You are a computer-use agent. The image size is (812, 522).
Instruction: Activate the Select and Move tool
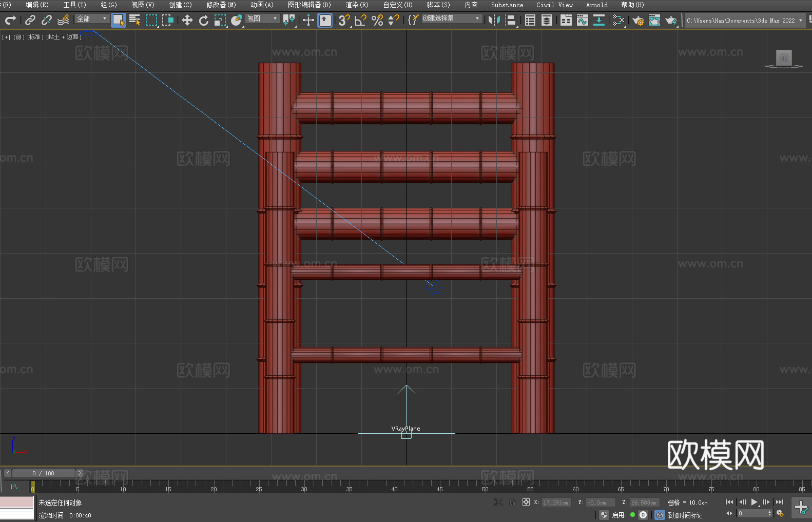(187, 20)
